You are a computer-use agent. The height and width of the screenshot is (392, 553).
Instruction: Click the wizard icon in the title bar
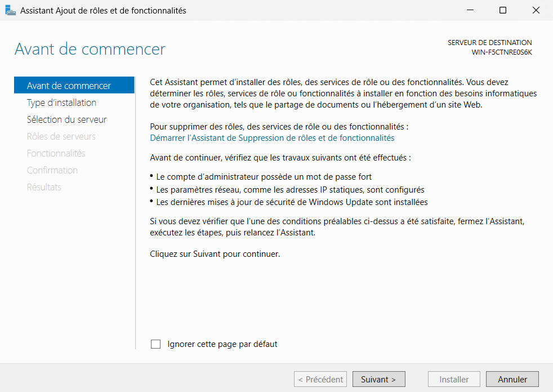[x=10, y=10]
